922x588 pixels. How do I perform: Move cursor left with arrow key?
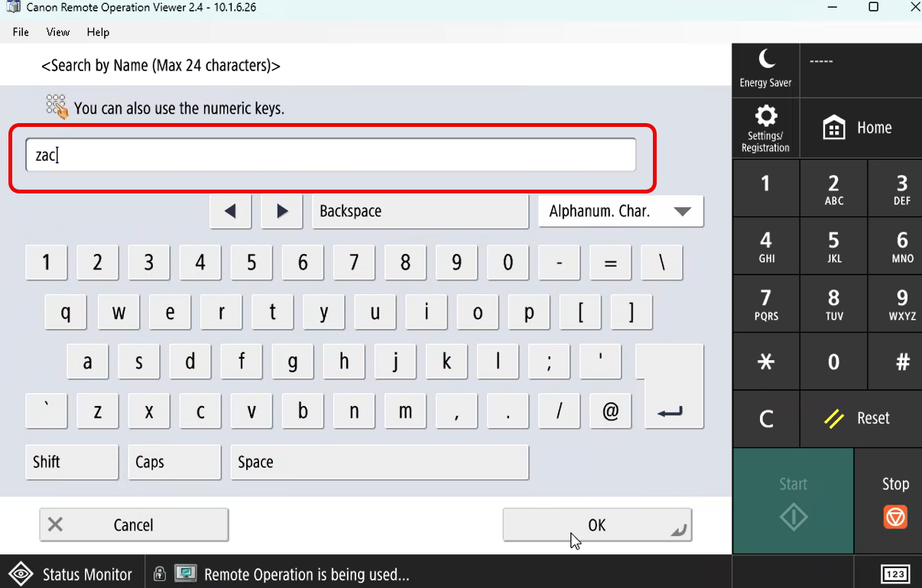(x=230, y=212)
